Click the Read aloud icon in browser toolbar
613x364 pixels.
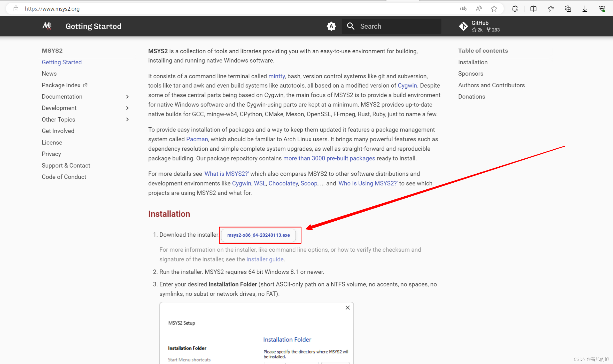(x=479, y=9)
